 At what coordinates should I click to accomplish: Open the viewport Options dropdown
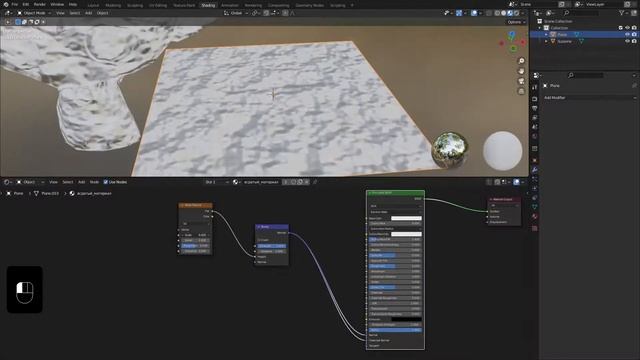pyautogui.click(x=516, y=22)
